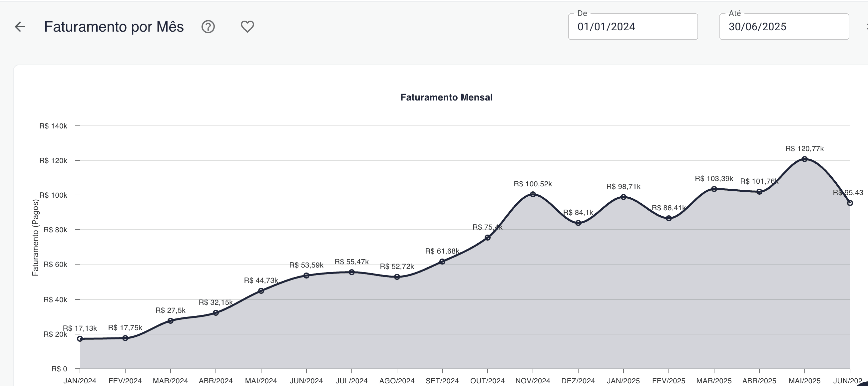
Task: Click the De start date field
Action: tap(633, 27)
